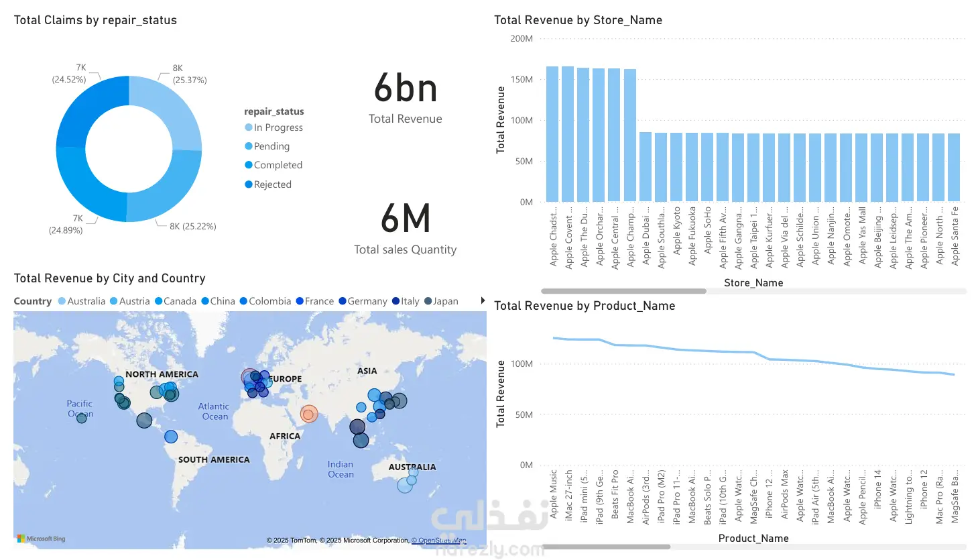
Task: Click the Apple Fukuoka axis label
Action: point(692,236)
